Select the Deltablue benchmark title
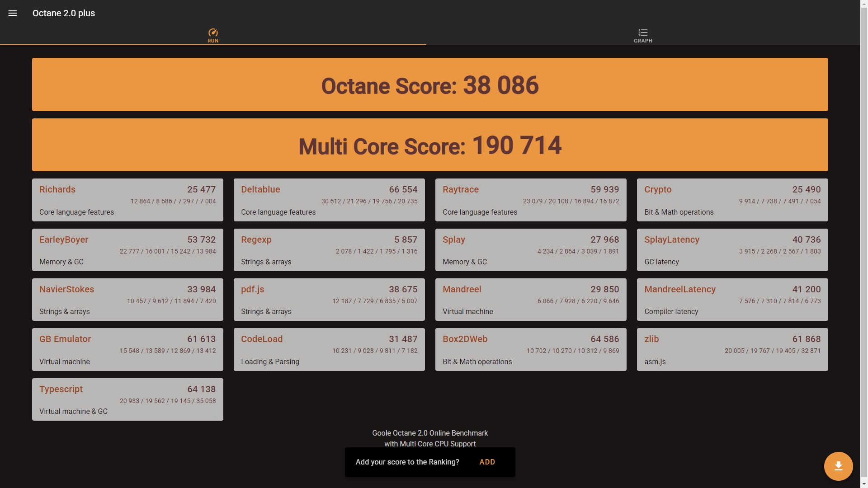Viewport: 868px width, 488px height. [x=260, y=189]
